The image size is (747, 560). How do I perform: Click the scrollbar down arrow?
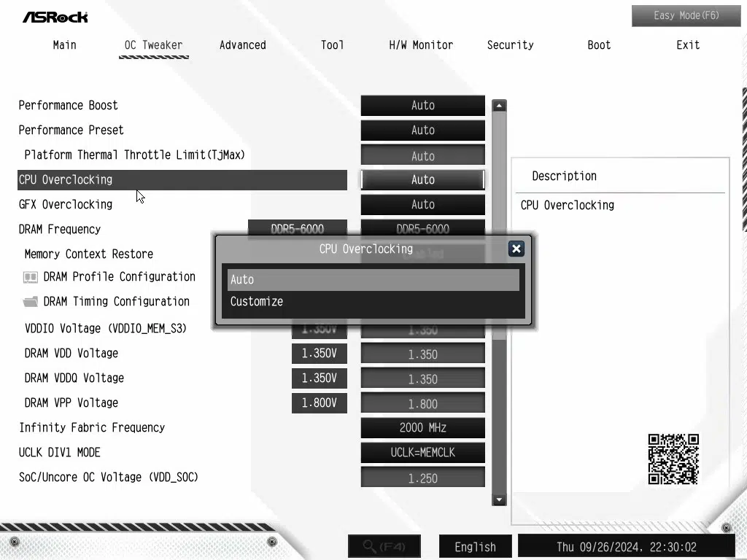point(499,499)
